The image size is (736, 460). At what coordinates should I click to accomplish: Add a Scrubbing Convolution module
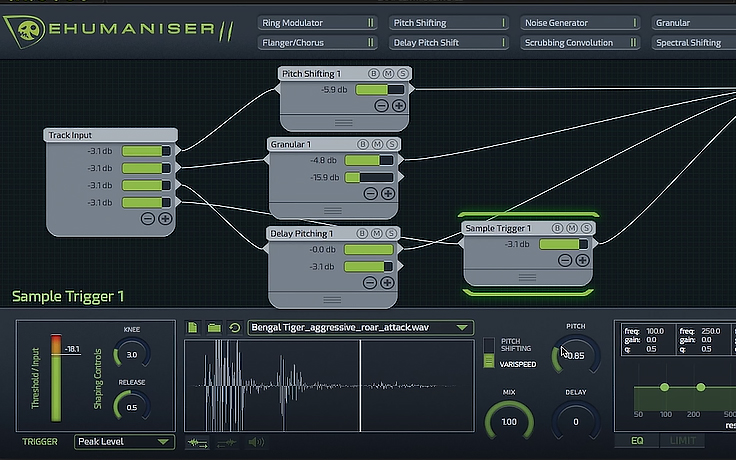tap(580, 43)
